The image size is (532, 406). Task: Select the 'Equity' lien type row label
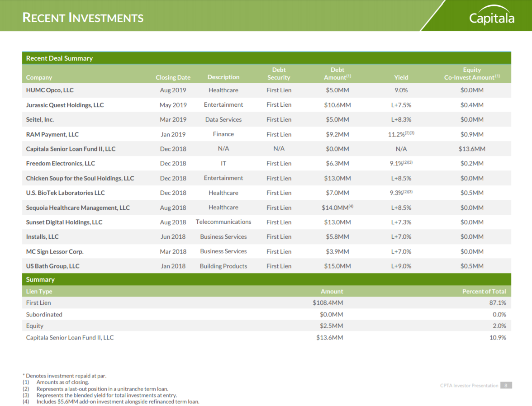(x=34, y=326)
